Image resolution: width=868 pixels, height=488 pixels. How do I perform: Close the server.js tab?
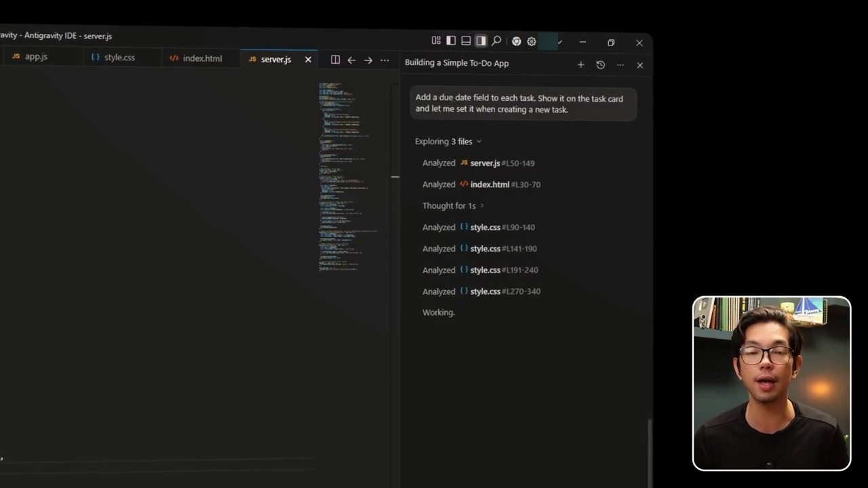coord(308,60)
